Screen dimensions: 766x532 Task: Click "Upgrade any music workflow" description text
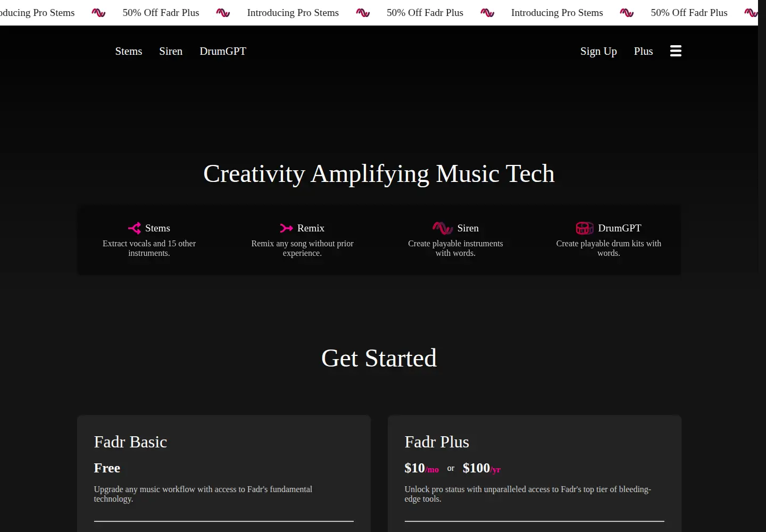point(203,494)
